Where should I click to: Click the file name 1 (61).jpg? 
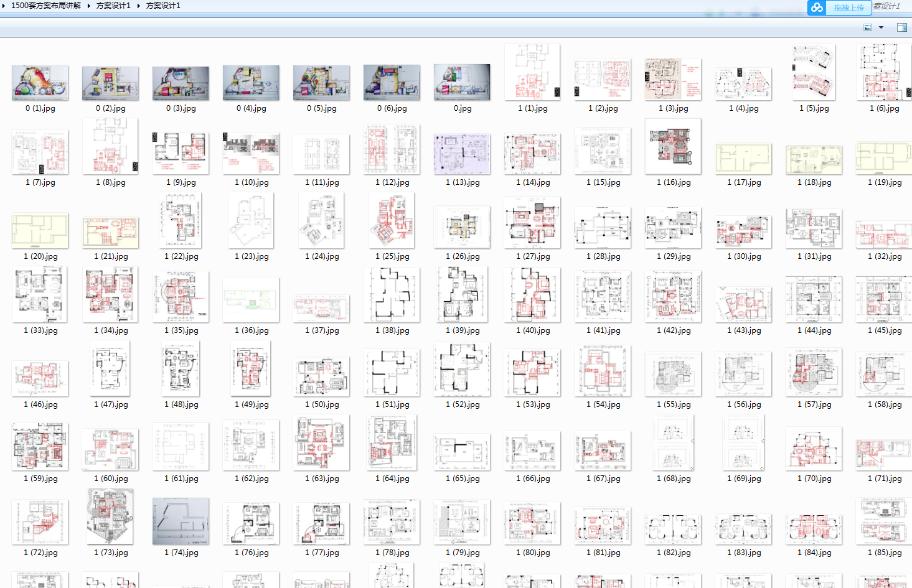pyautogui.click(x=181, y=478)
